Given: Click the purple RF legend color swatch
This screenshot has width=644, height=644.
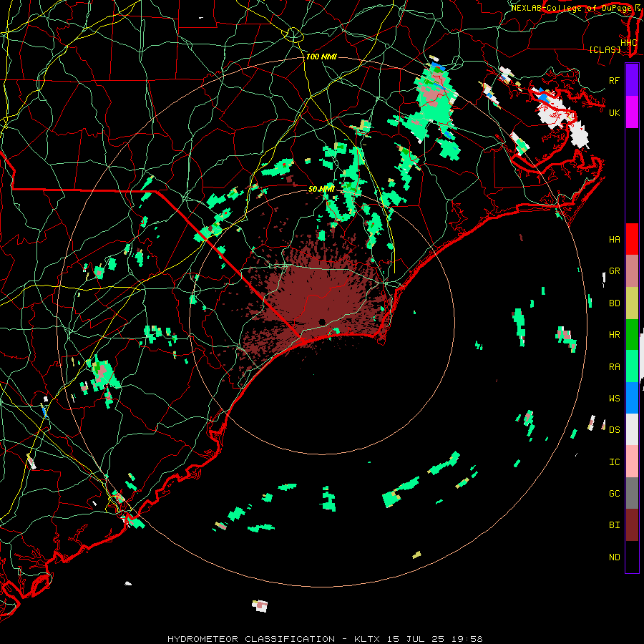Looking at the screenshot, I should pyautogui.click(x=632, y=80).
